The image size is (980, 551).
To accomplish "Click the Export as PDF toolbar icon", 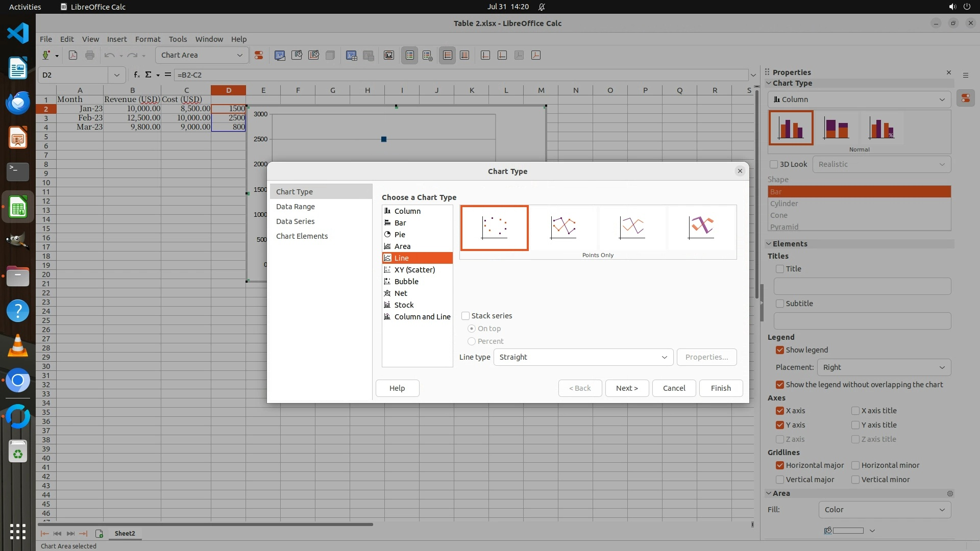I will pyautogui.click(x=73, y=55).
